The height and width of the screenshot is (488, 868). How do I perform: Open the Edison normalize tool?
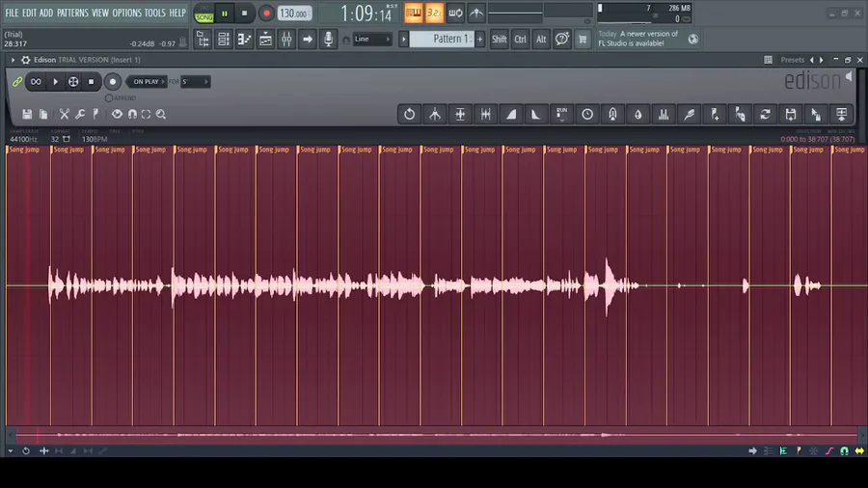460,114
